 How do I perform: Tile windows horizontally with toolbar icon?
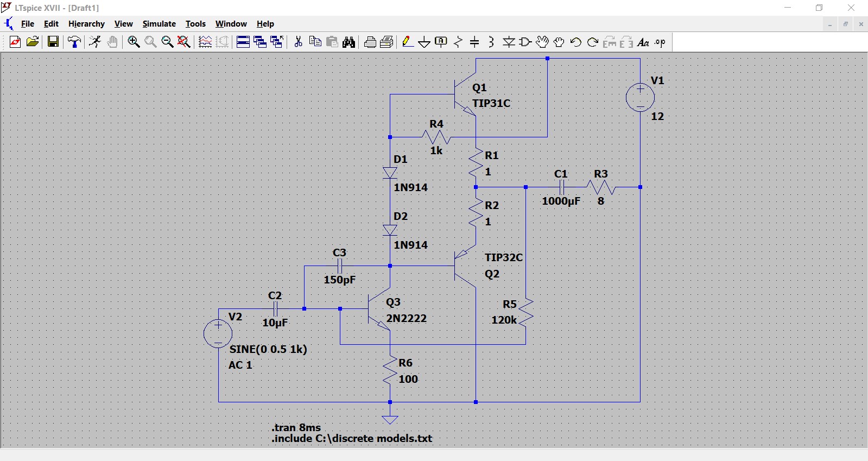(x=243, y=42)
